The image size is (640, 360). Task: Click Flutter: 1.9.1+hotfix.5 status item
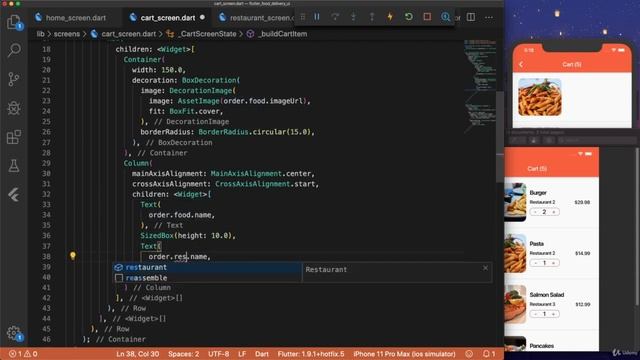(x=311, y=354)
